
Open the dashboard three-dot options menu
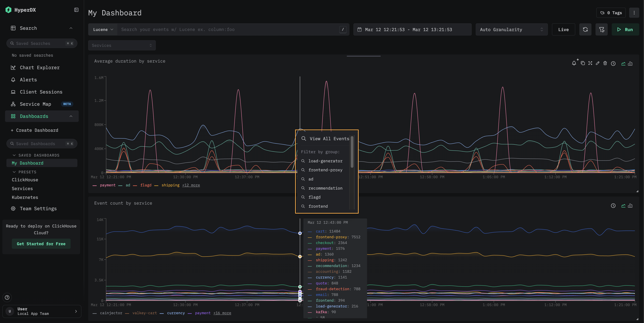tap(634, 13)
